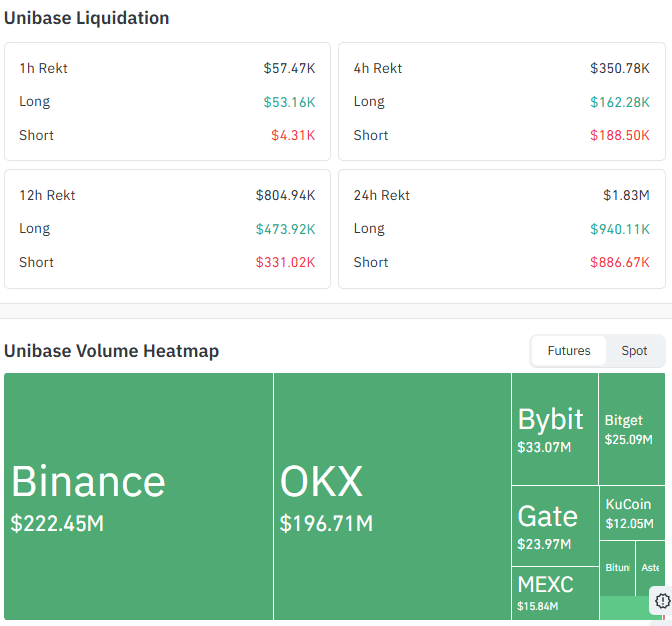
Task: Click the Unibase Liquidation heading
Action: tap(87, 18)
